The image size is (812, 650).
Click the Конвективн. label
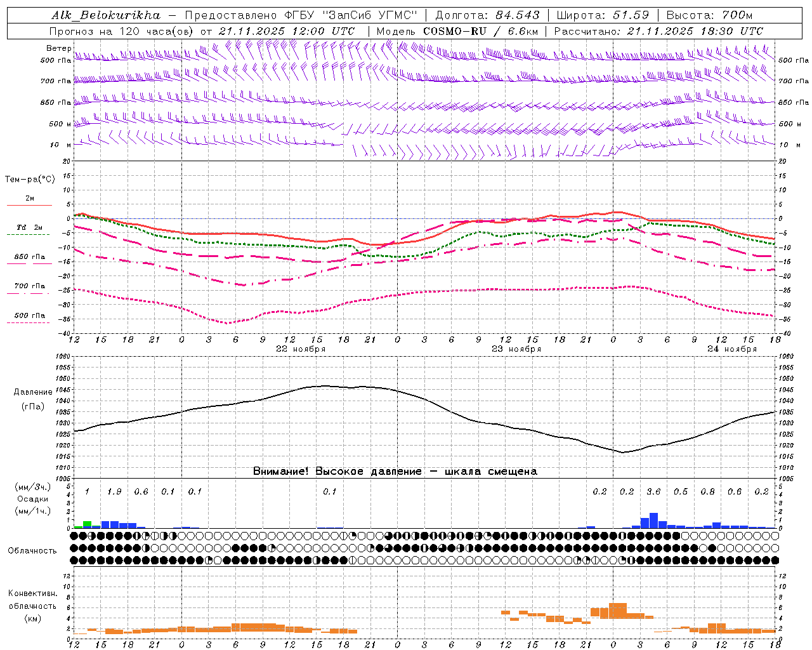tap(32, 594)
